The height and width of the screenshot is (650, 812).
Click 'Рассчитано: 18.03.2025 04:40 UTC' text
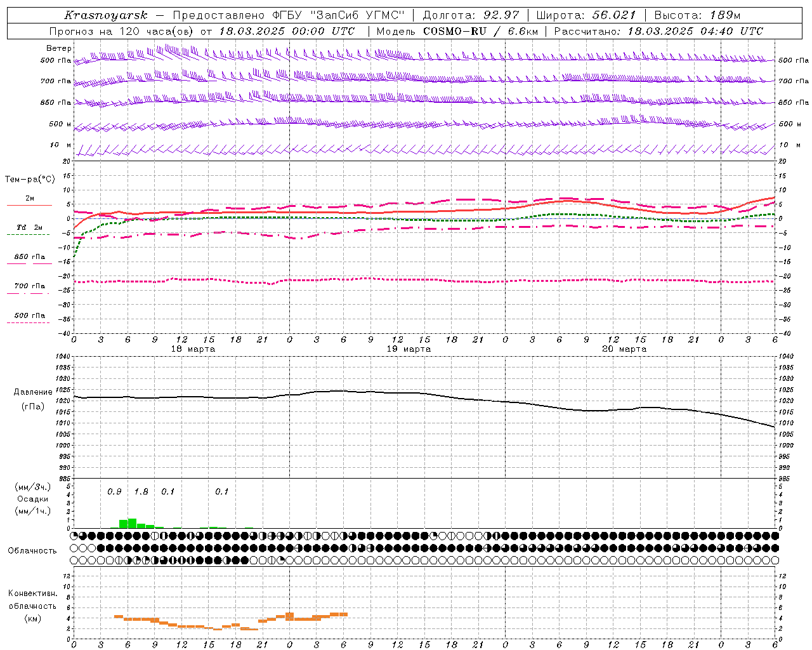(658, 31)
